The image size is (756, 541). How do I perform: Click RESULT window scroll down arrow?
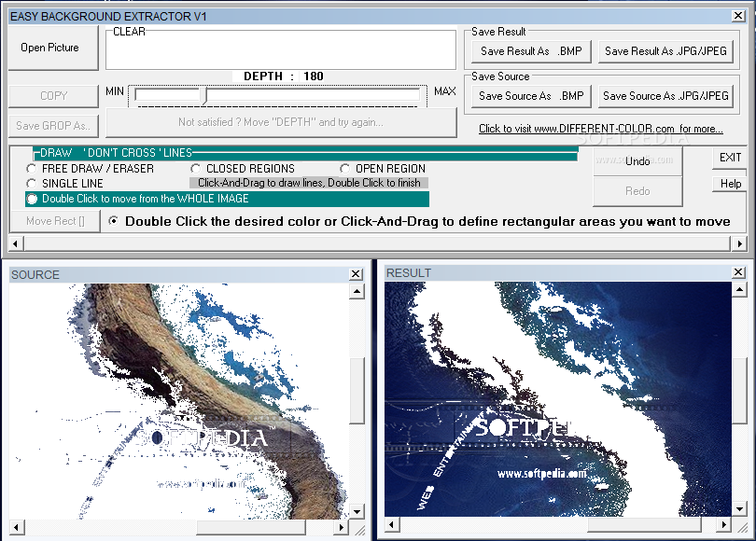[739, 508]
